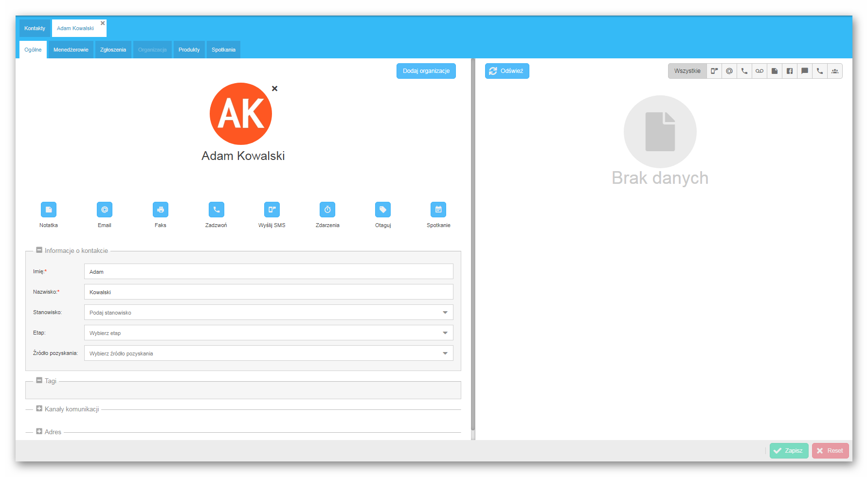Open the Produkty tab
The width and height of the screenshot is (868, 477).
[x=189, y=50]
